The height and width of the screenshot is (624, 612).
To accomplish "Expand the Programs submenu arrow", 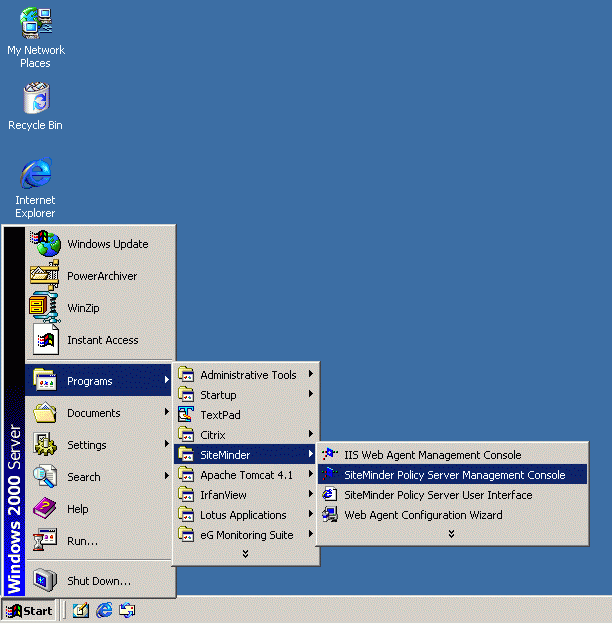I will 167,380.
